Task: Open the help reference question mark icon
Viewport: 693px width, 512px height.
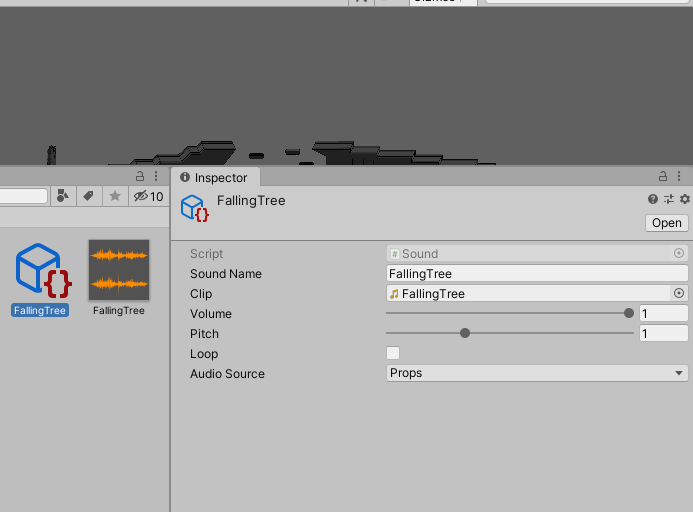Action: [653, 199]
